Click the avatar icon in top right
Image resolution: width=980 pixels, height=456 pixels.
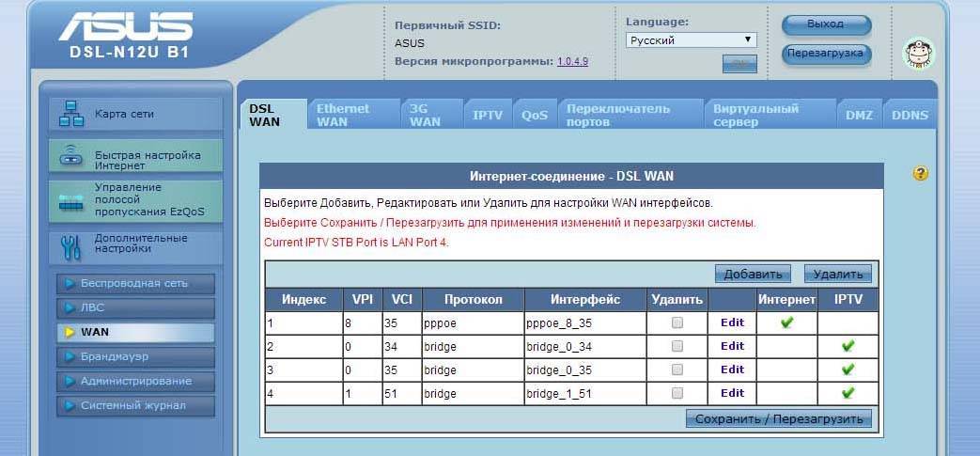point(918,54)
